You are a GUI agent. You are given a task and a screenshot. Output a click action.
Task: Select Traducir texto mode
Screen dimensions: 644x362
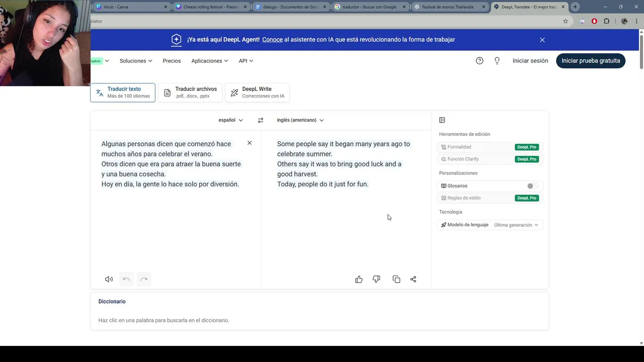point(123,93)
